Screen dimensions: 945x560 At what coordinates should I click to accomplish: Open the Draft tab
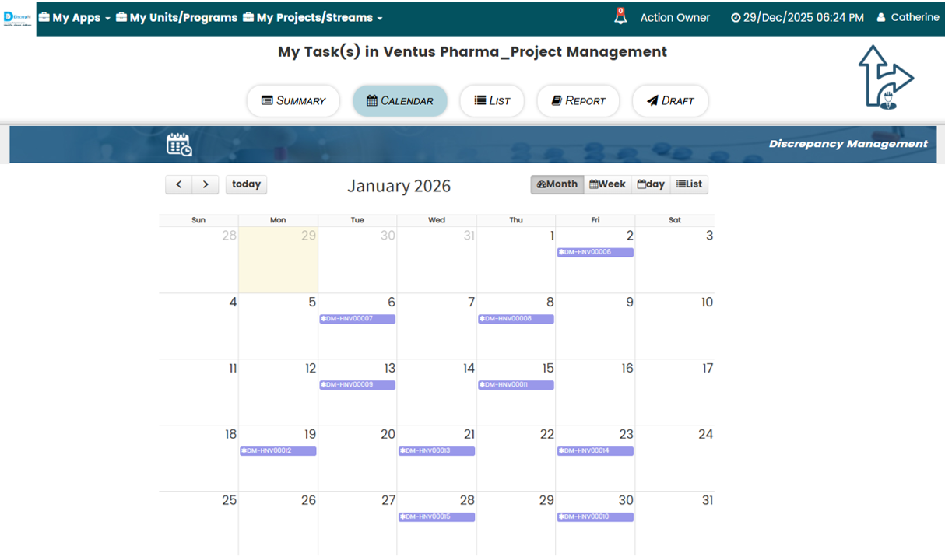tap(670, 100)
